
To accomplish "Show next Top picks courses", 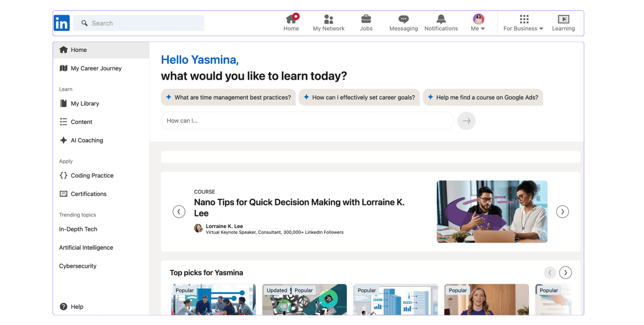I will tap(565, 273).
